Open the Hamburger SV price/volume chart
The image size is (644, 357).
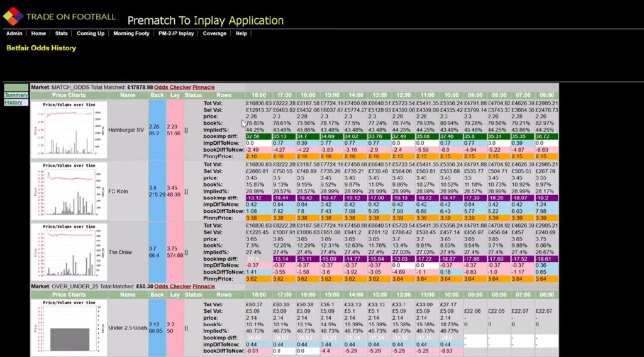point(69,130)
